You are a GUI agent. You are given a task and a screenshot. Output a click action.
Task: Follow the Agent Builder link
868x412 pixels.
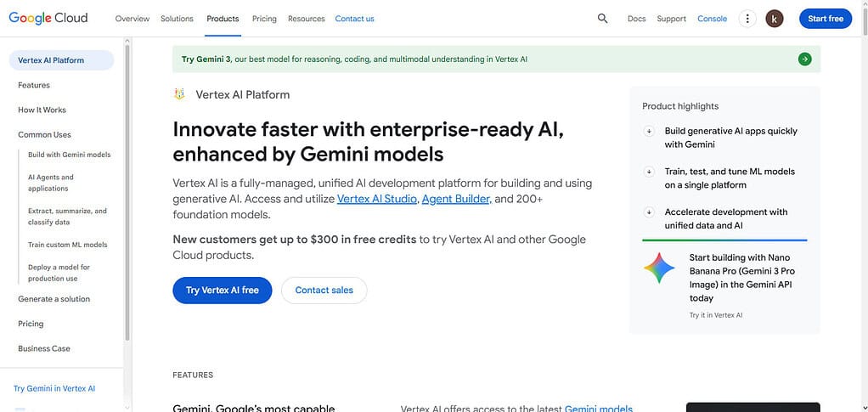[457, 198]
